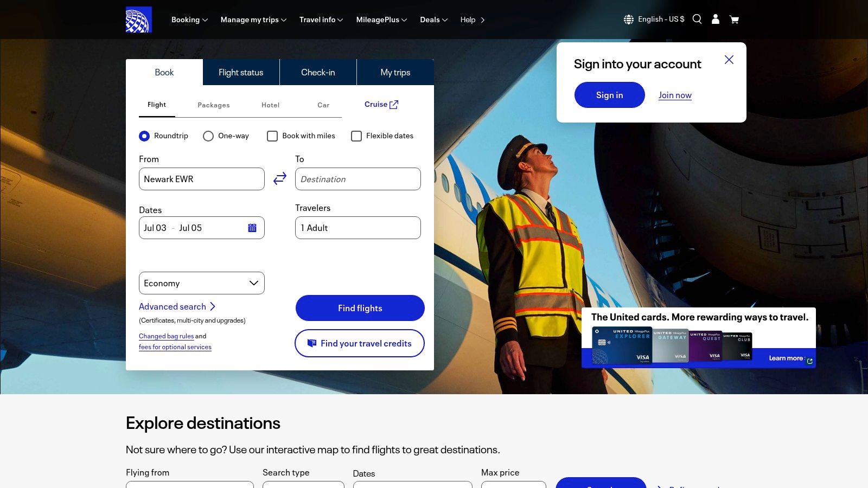Enable Flexible dates checkbox

356,136
